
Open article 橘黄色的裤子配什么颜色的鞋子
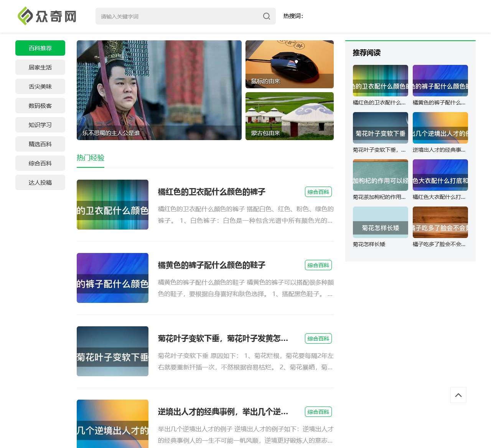tap(212, 265)
